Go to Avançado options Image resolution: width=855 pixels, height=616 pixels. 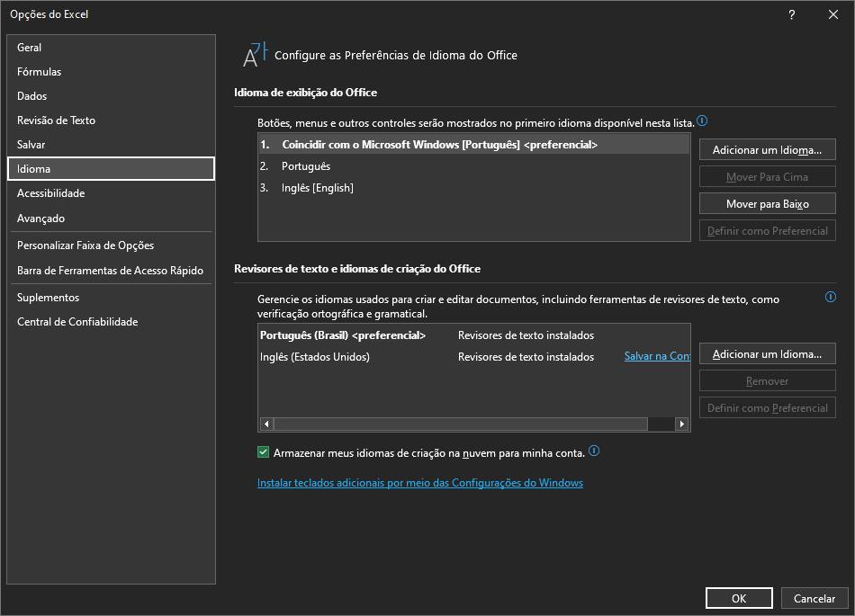pos(112,219)
